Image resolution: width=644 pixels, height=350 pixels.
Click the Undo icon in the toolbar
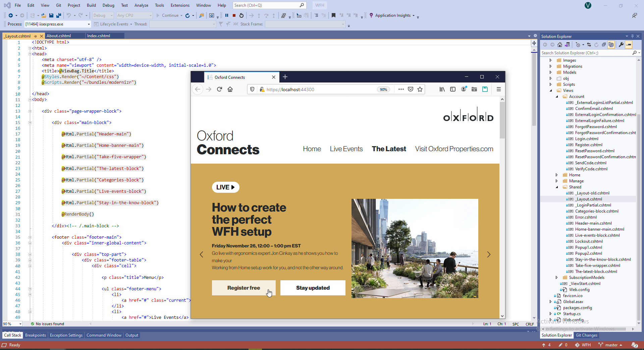coord(69,15)
